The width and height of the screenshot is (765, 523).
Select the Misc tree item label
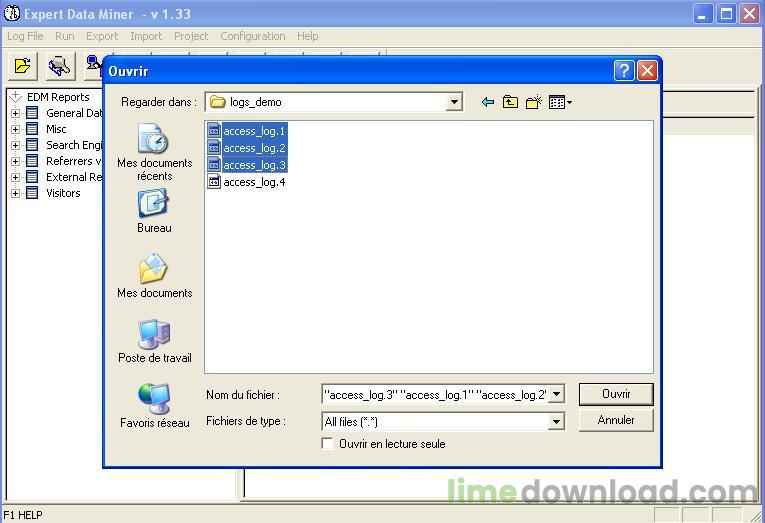(x=56, y=129)
